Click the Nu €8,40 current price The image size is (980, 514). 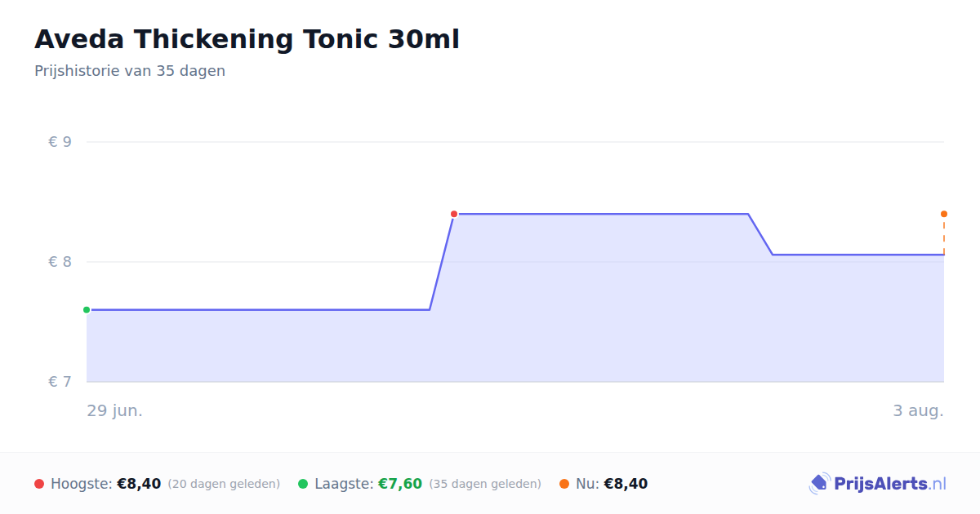tap(626, 484)
